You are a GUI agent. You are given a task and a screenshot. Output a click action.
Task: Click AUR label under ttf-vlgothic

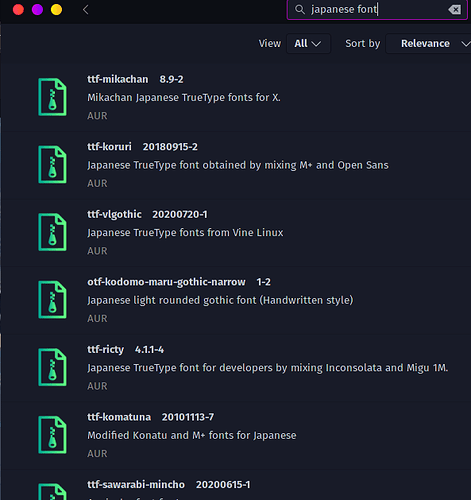pos(97,251)
